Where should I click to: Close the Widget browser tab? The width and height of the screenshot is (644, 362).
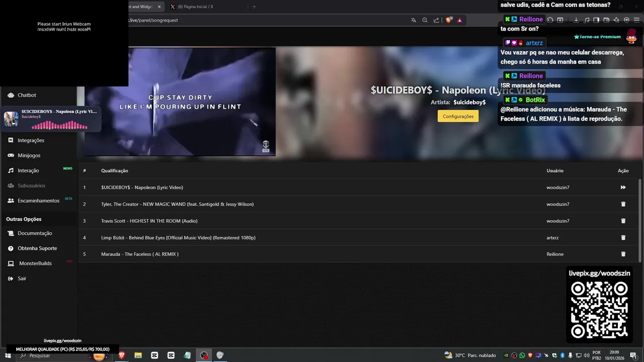[159, 7]
